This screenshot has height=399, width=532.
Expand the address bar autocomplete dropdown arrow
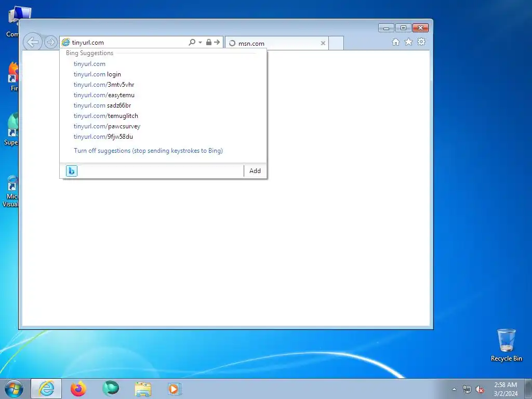200,43
